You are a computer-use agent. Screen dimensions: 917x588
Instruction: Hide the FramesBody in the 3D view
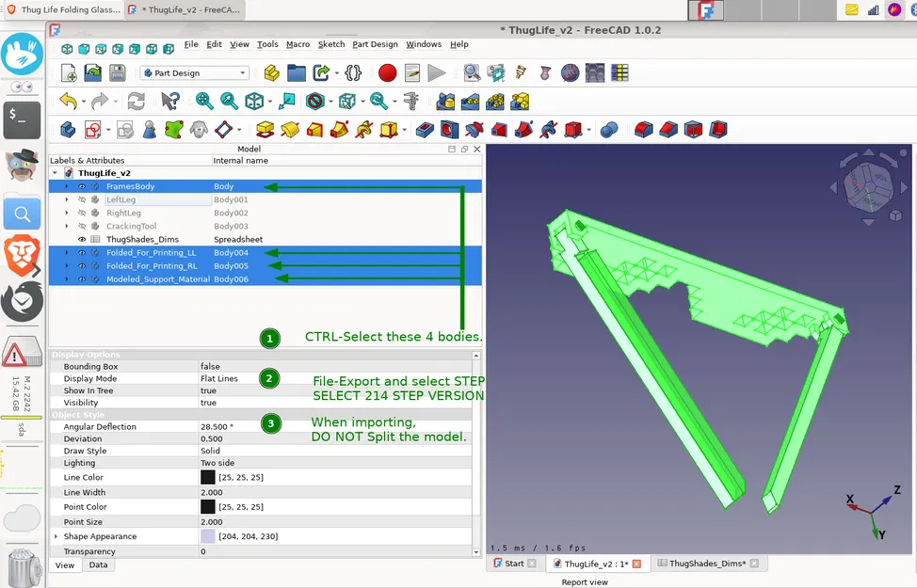[81, 186]
